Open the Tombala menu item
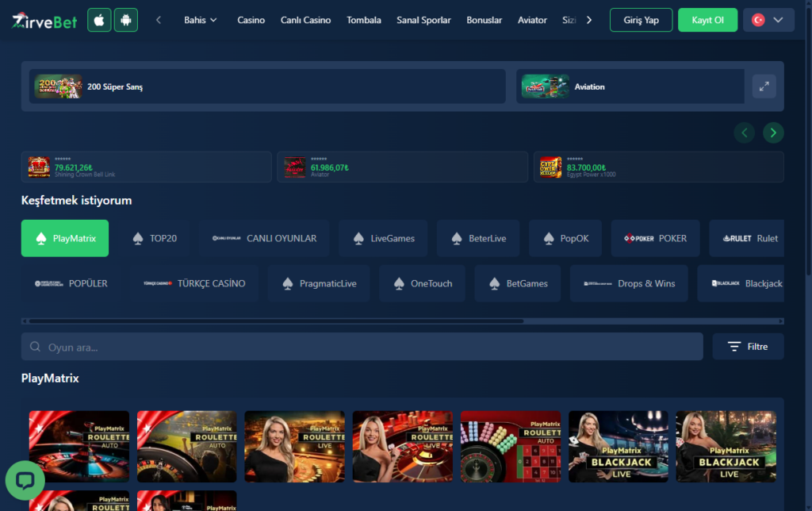 [363, 20]
